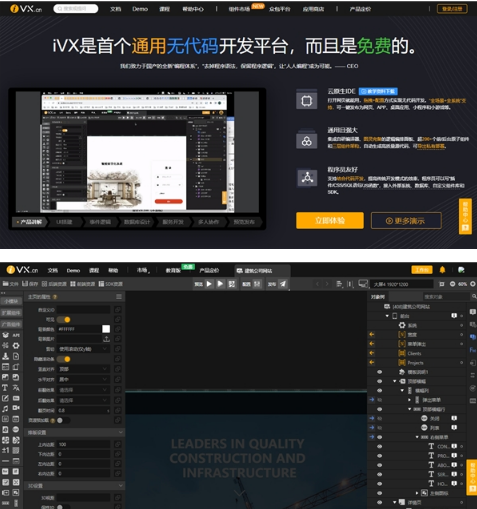Open Demo in the editor header menu
The height and width of the screenshot is (509, 477).
[x=73, y=270]
